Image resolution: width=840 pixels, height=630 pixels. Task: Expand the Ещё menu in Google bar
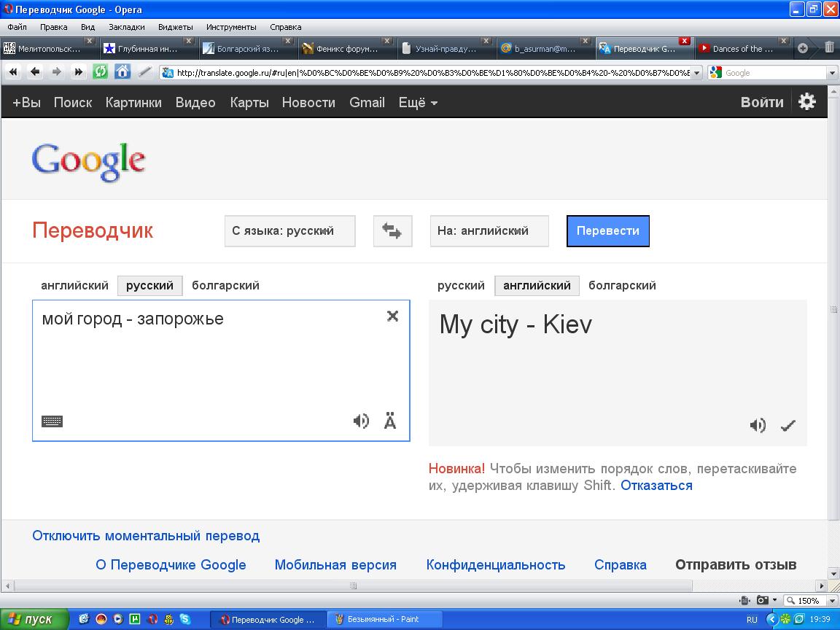coord(418,102)
